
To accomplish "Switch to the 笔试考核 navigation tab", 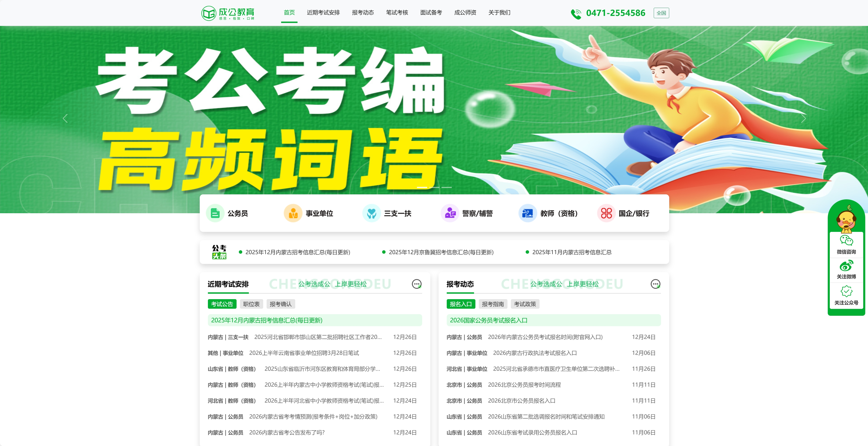I will [397, 13].
